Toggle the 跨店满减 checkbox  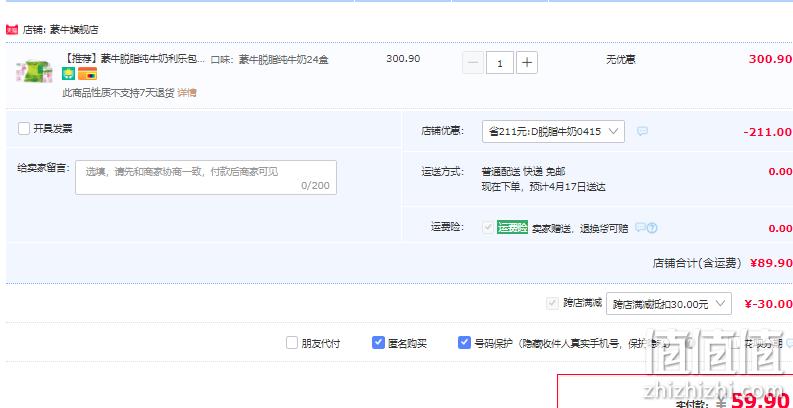(552, 303)
